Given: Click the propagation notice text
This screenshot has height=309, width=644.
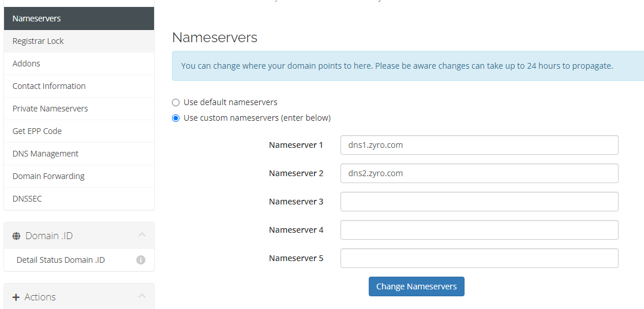Looking at the screenshot, I should 397,66.
